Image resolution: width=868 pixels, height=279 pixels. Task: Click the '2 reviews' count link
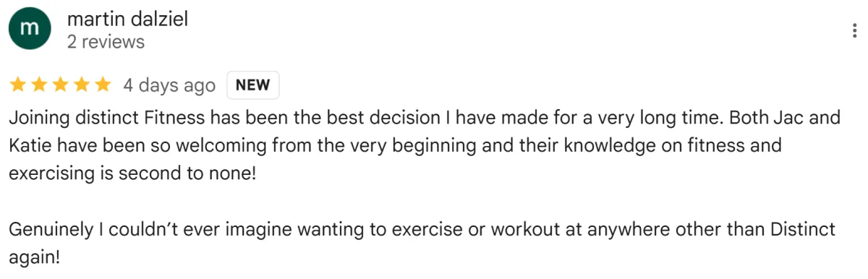[106, 42]
